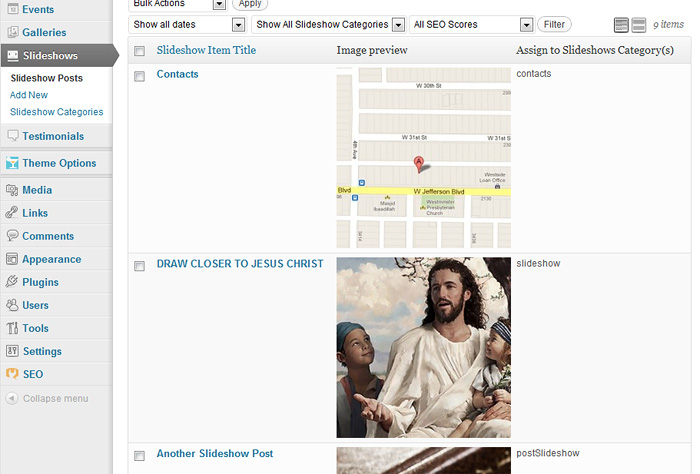This screenshot has width=700, height=474.
Task: Sort by Slideshow Item Title column
Action: coord(206,50)
